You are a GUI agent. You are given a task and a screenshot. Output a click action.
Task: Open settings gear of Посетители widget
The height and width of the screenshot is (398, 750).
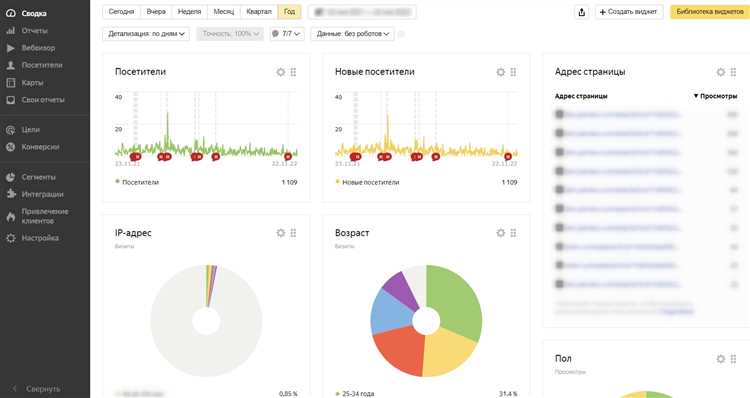coord(281,72)
